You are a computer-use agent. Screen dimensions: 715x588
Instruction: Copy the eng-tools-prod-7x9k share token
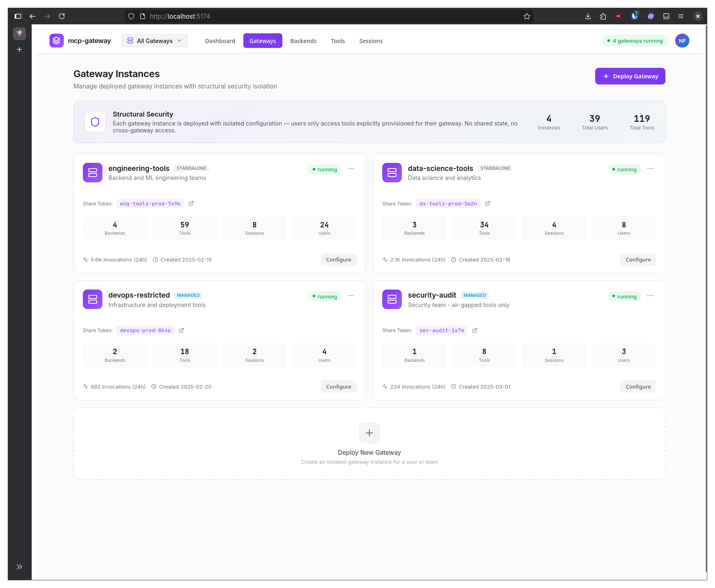pyautogui.click(x=150, y=203)
